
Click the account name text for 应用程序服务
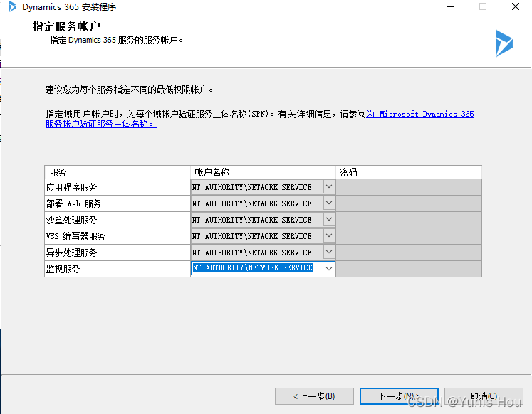pos(251,187)
